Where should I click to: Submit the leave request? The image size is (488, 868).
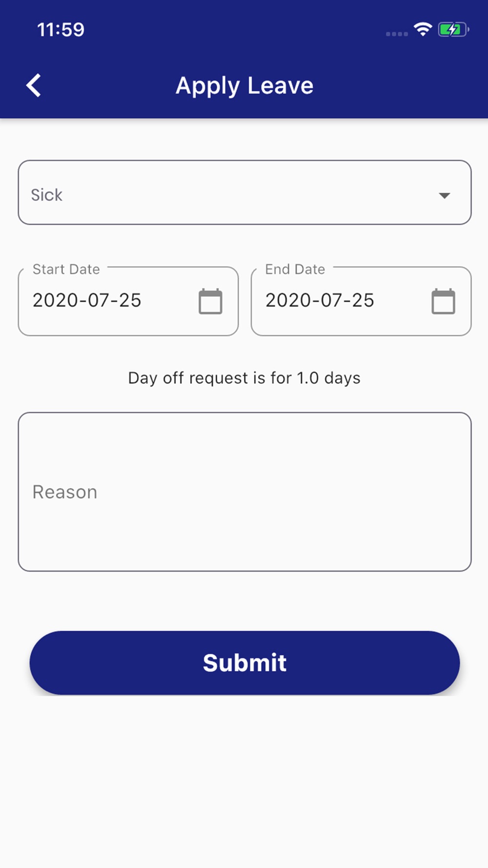pos(244,662)
